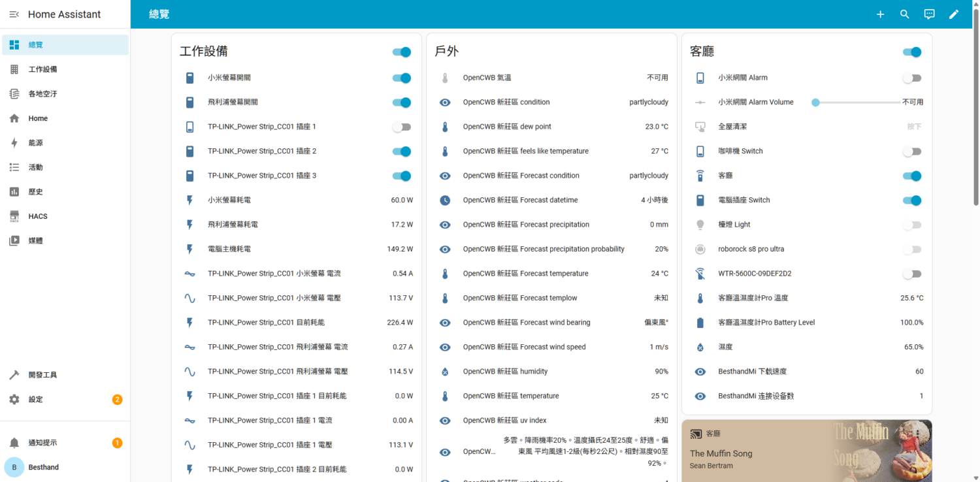
Task: Click the 25.6 °C 客廳温濕度計 temperature value
Action: tap(911, 298)
